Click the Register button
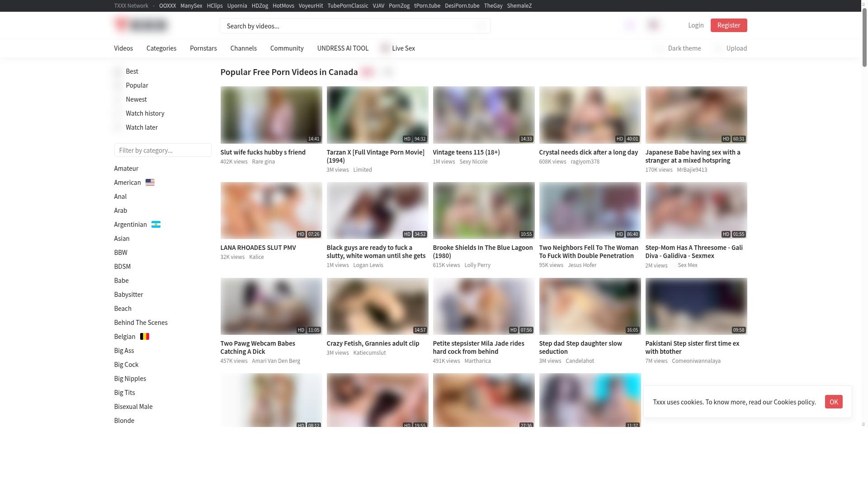The width and height of the screenshot is (868, 488). 729,25
